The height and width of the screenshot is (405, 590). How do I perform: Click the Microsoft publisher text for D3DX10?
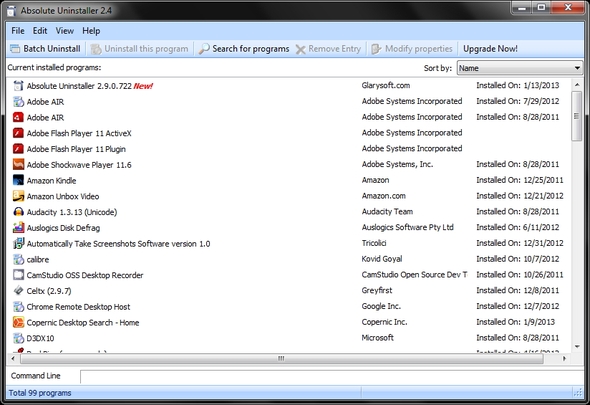pos(377,338)
